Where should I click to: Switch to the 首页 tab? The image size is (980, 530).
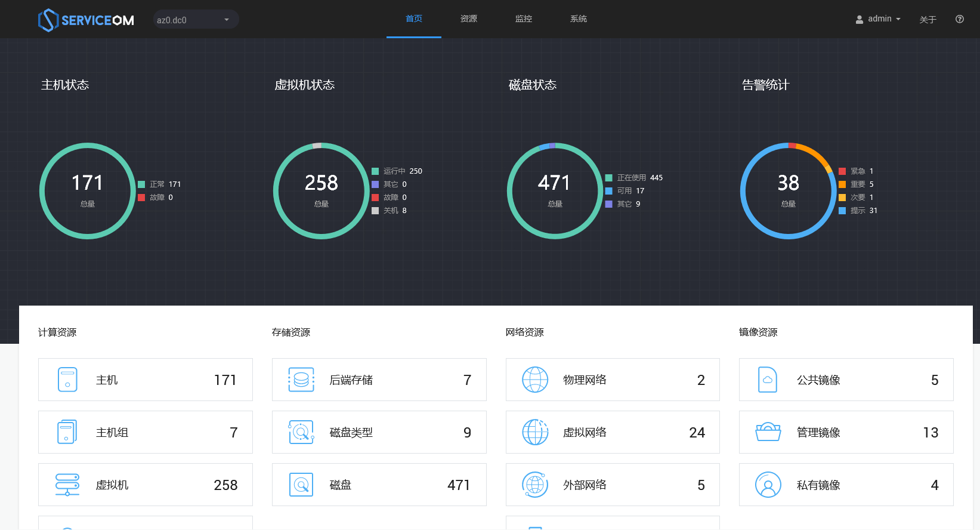[414, 19]
